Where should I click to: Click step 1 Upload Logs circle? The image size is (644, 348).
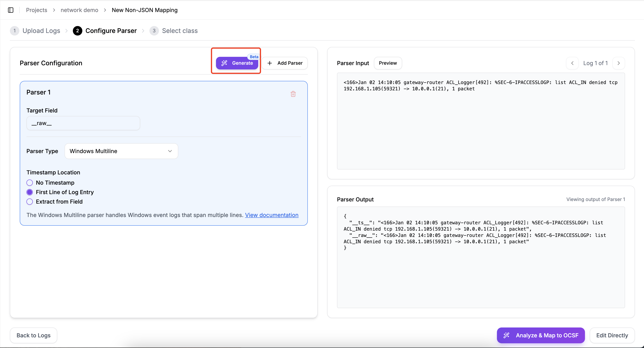coord(14,31)
